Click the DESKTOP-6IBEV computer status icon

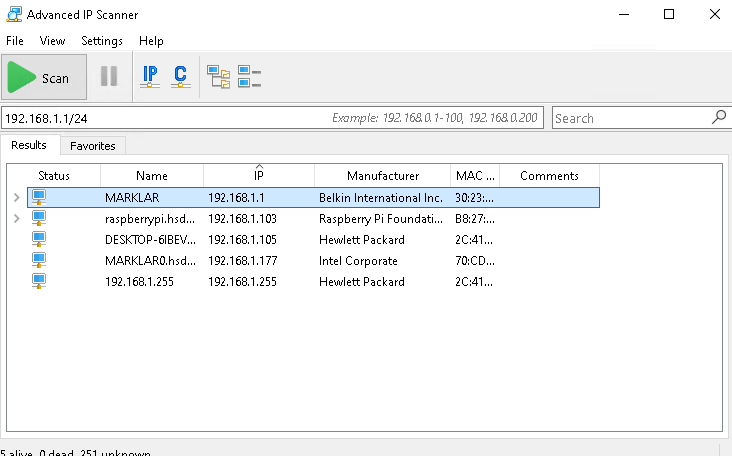pyautogui.click(x=39, y=239)
